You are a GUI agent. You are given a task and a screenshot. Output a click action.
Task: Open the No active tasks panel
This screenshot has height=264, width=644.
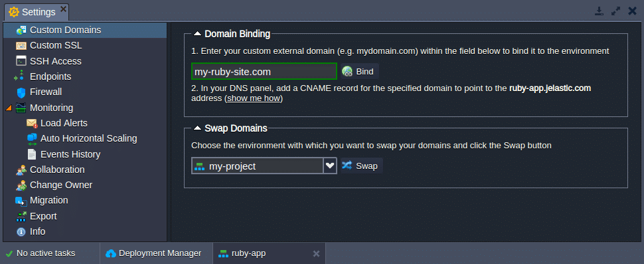click(50, 253)
